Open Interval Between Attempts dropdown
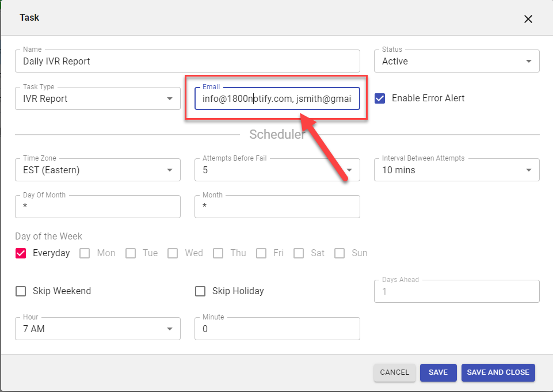Image resolution: width=553 pixels, height=392 pixels. (x=456, y=170)
